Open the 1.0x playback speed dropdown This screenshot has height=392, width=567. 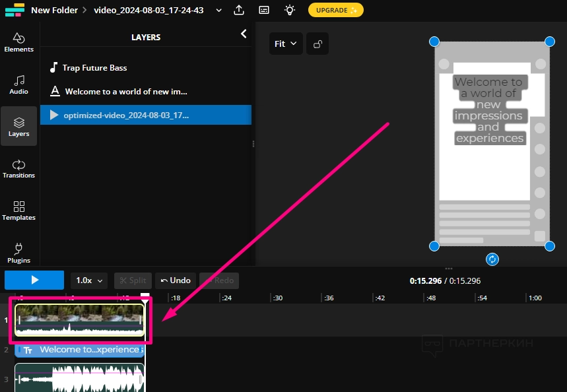pos(89,280)
